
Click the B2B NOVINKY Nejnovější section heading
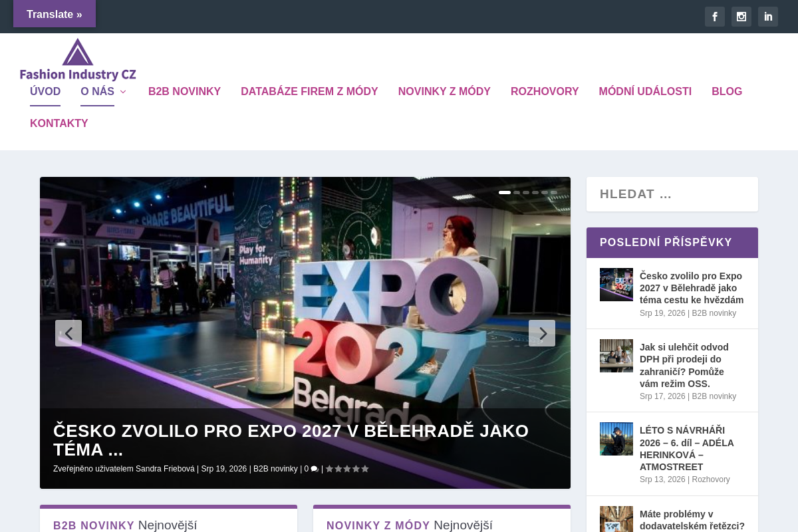[125, 525]
